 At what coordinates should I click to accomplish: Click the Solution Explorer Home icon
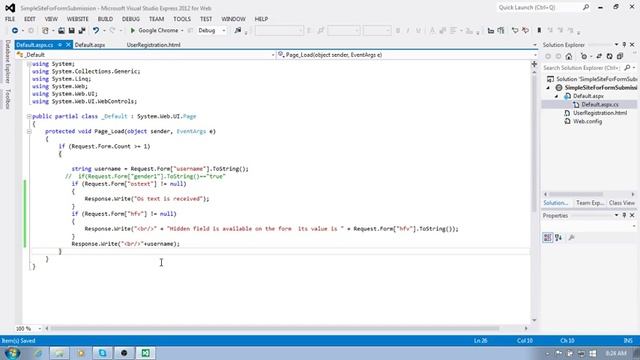click(x=569, y=56)
